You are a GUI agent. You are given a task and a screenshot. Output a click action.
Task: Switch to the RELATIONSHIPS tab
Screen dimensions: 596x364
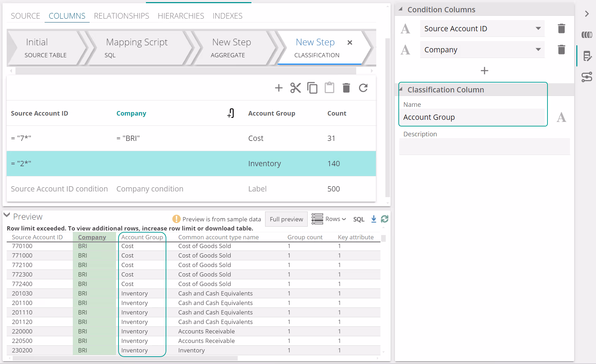121,16
